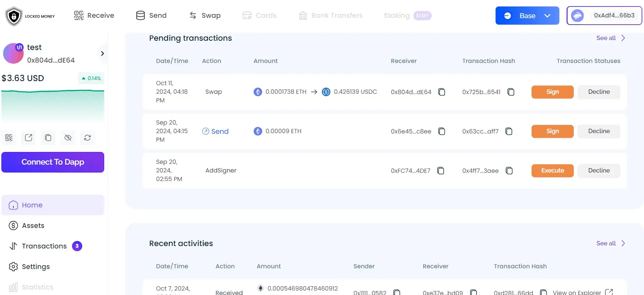Image resolution: width=644 pixels, height=295 pixels.
Task: Open the Base network dropdown
Action: click(x=527, y=16)
